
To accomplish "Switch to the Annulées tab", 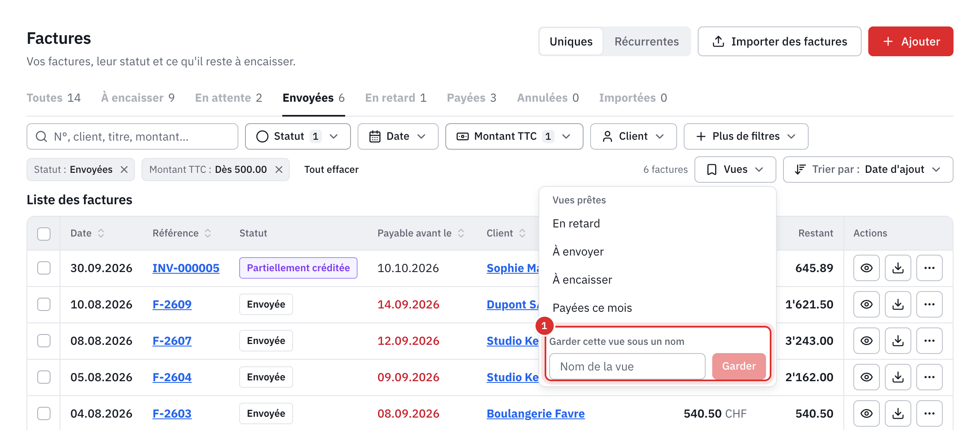I will (x=548, y=98).
